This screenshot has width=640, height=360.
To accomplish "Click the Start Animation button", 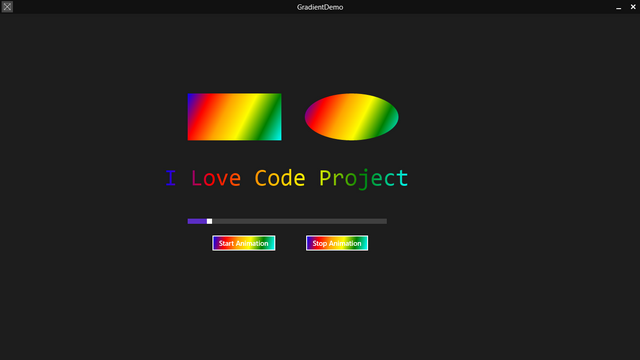I will pos(244,243).
